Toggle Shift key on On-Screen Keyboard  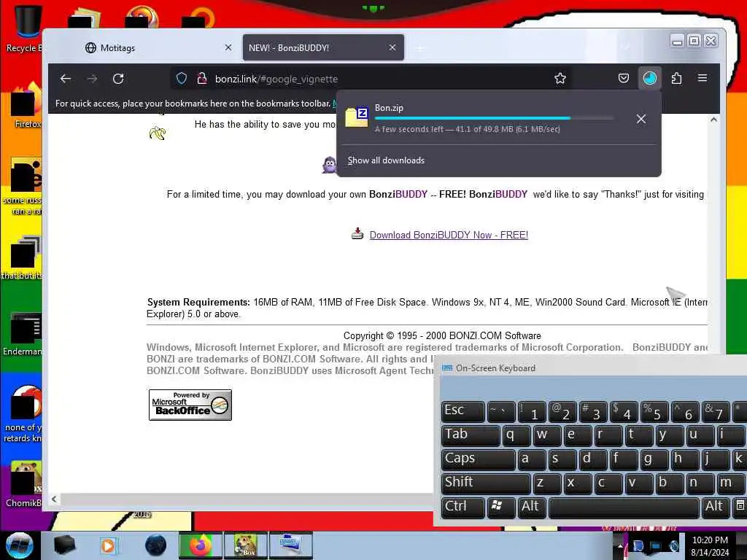[x=486, y=483]
